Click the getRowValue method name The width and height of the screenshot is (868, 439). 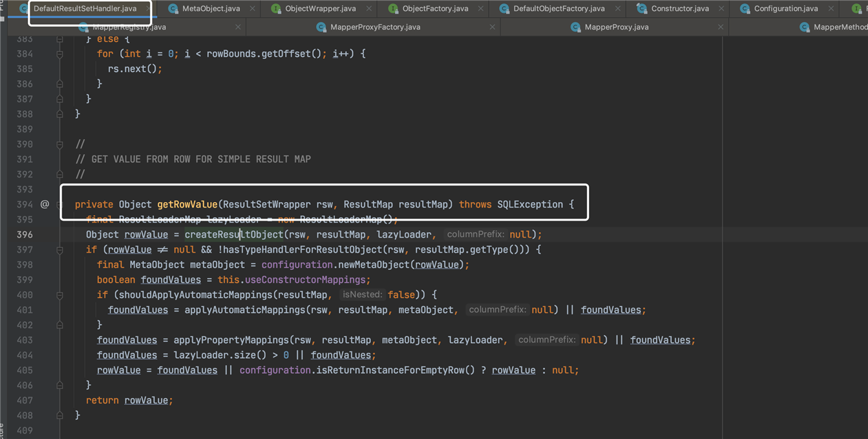[x=187, y=204]
